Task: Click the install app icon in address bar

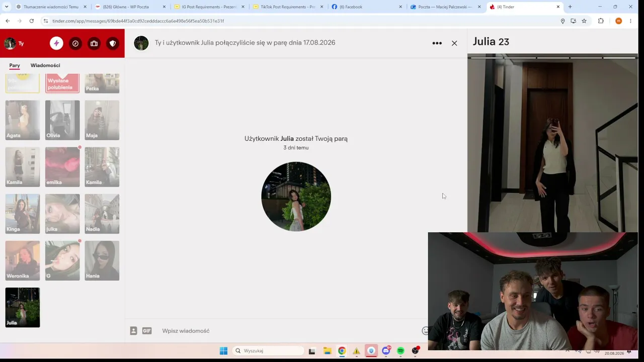Action: click(573, 21)
